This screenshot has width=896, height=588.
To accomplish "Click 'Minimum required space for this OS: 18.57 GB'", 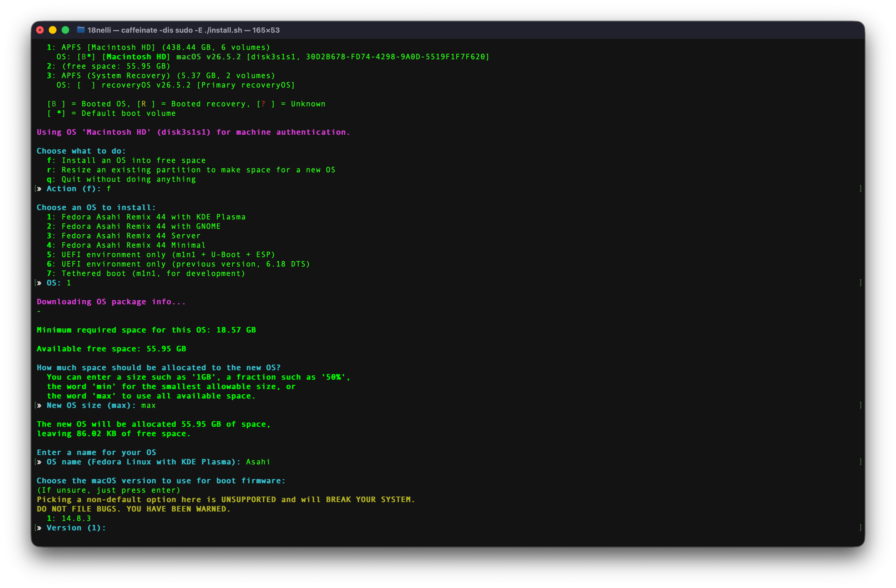I will point(146,330).
